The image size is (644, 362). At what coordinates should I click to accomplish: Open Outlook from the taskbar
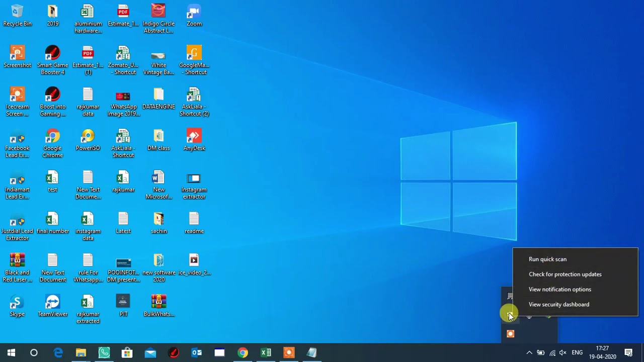point(197,352)
